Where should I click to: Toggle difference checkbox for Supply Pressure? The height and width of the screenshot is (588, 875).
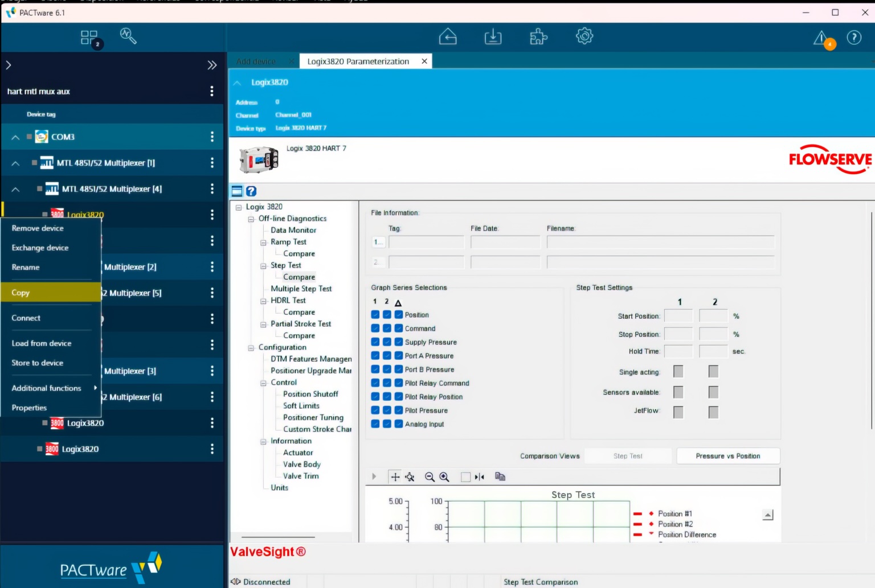[x=399, y=342]
